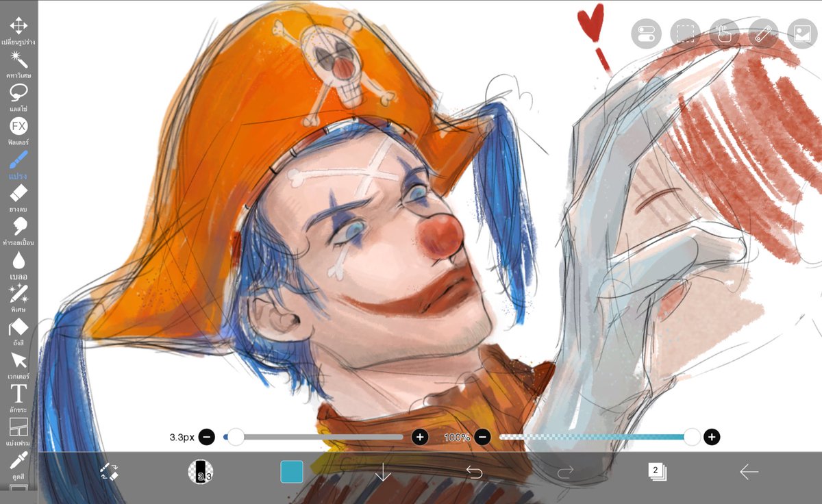Open the material image button at top right

(802, 34)
